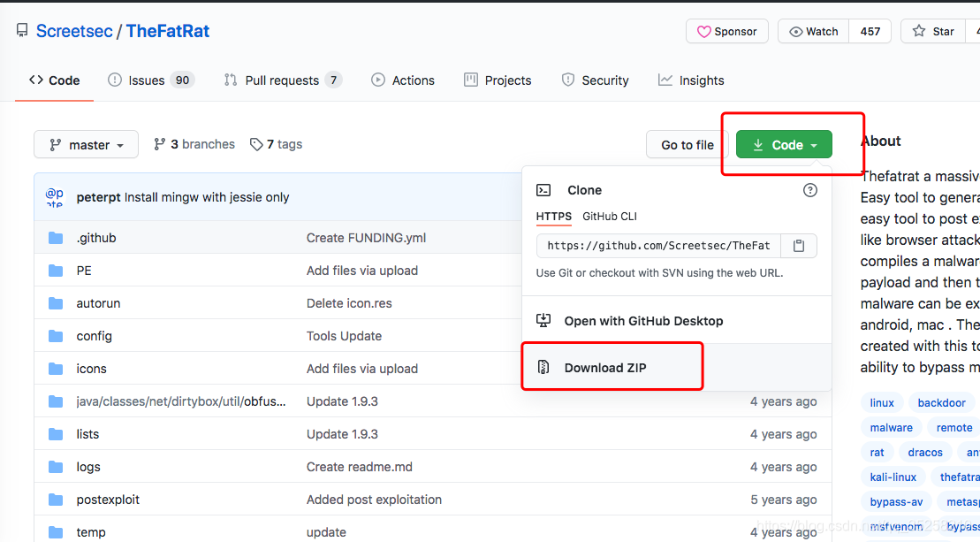This screenshot has width=980, height=542.
Task: Open the PE folder
Action: click(x=84, y=271)
